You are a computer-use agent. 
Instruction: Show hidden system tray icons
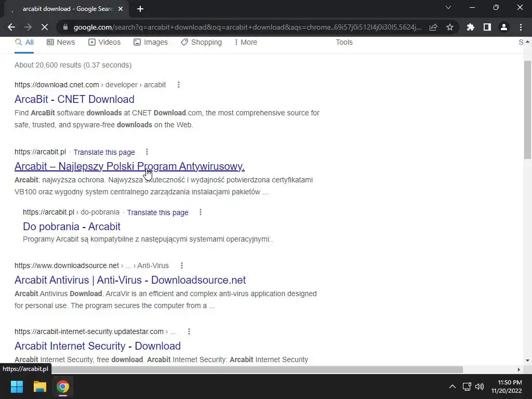(x=453, y=387)
